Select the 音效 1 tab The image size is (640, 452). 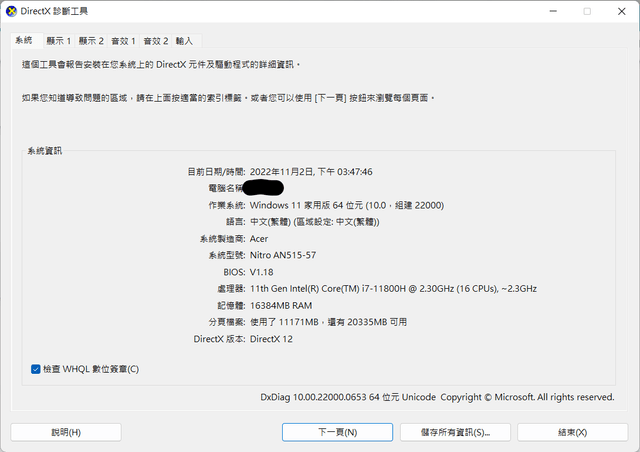[123, 41]
